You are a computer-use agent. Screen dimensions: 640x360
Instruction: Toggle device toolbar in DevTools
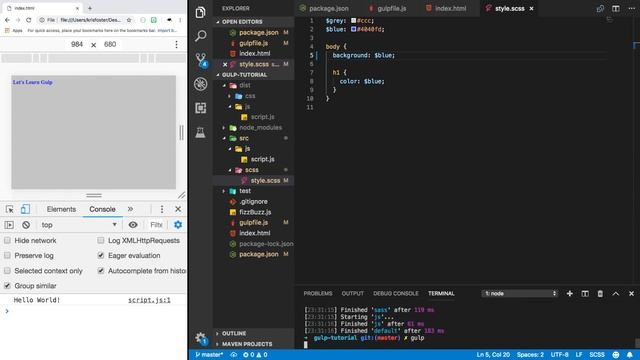[25, 209]
